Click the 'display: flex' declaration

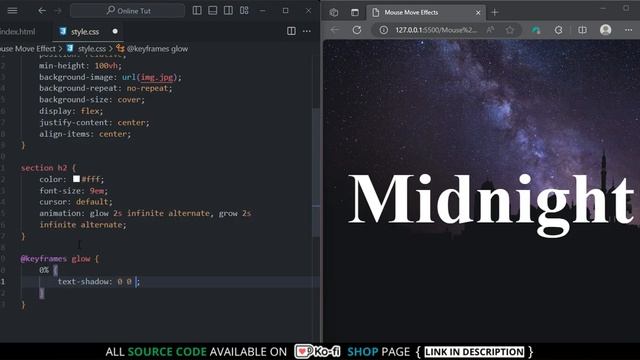[71, 111]
